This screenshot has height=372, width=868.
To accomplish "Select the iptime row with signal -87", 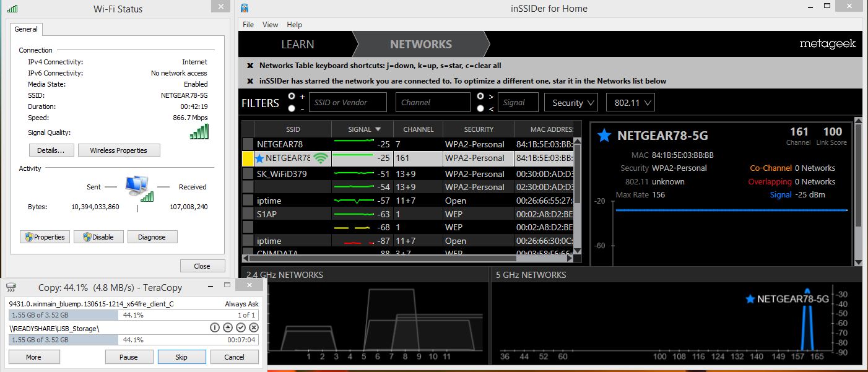I will (407, 241).
